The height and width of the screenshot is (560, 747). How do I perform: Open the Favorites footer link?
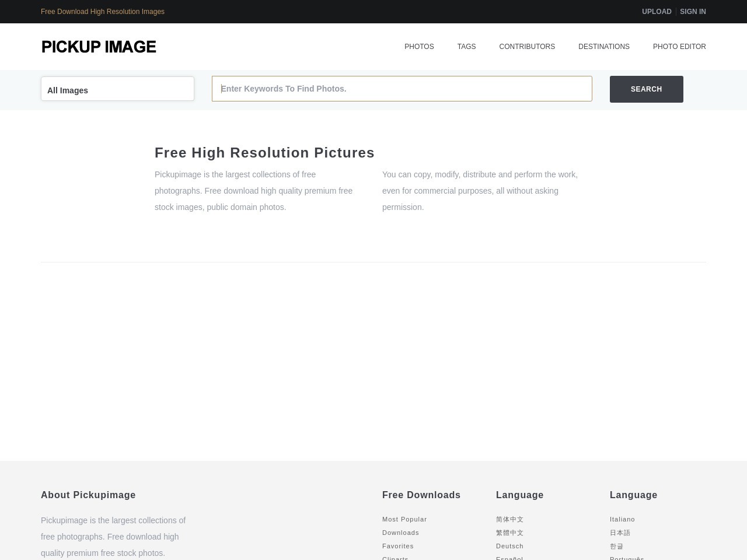398,546
